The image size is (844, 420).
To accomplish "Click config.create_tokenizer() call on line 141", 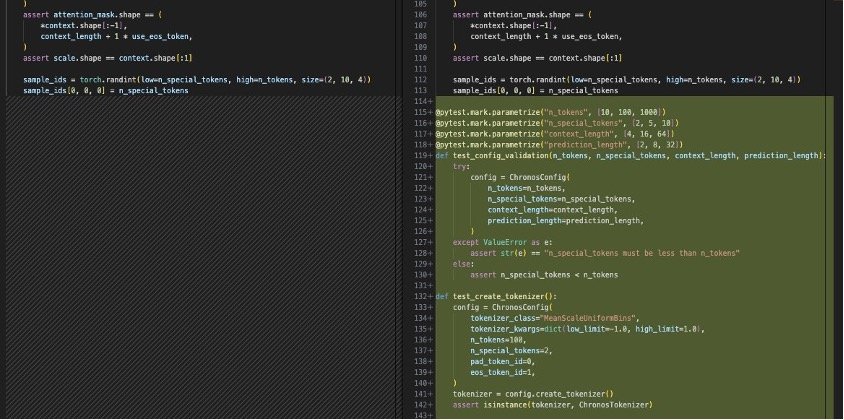I will tap(560, 394).
